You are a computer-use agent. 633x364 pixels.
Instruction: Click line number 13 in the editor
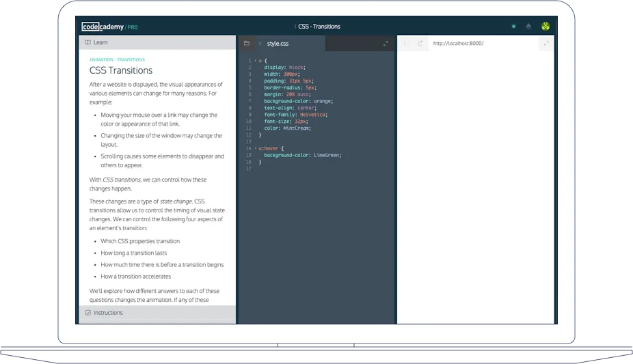pyautogui.click(x=248, y=142)
